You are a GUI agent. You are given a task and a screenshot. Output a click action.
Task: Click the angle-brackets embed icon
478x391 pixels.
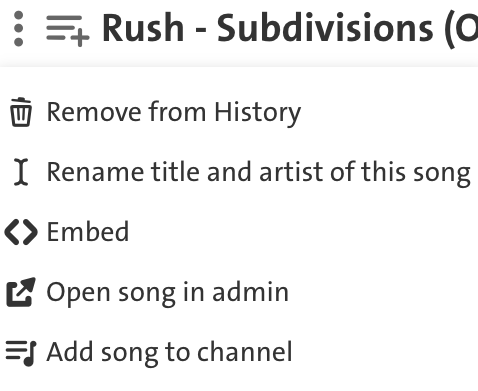pyautogui.click(x=21, y=232)
